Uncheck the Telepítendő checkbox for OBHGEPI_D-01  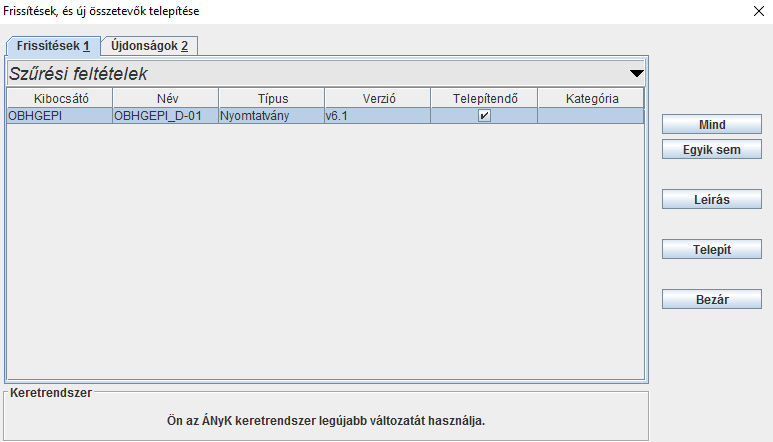tap(484, 116)
